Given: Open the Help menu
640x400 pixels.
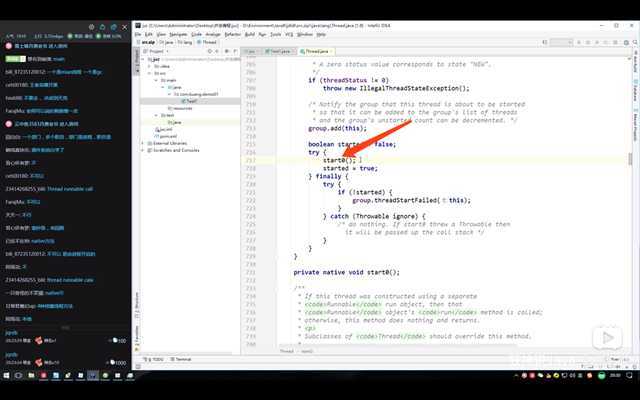Looking at the screenshot, I should (321, 35).
